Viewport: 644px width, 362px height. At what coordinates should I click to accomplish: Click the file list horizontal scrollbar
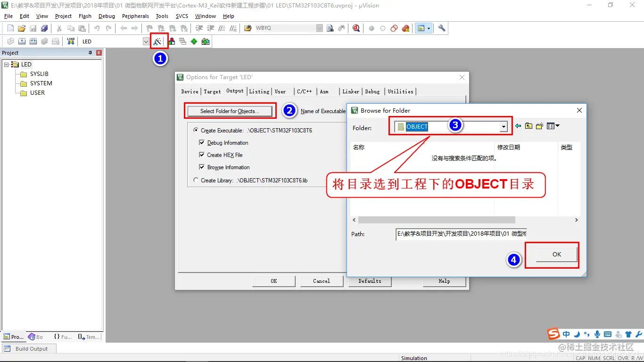tap(437, 220)
